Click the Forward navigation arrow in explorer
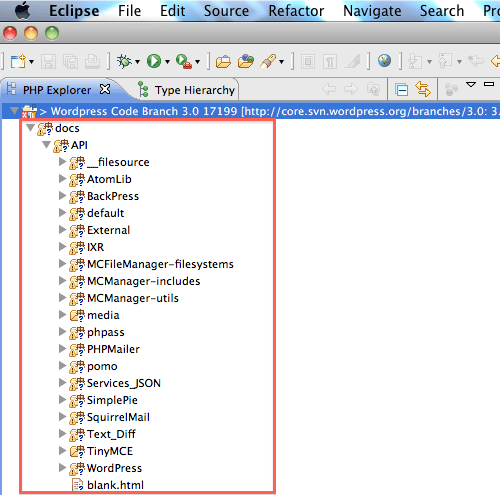The image size is (500, 495). [351, 89]
